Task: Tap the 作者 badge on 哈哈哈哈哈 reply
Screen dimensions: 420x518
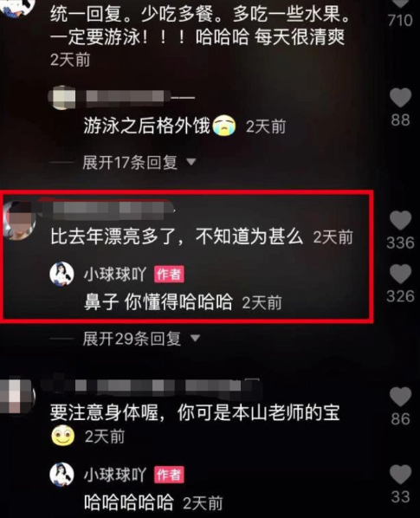Action: (x=169, y=475)
